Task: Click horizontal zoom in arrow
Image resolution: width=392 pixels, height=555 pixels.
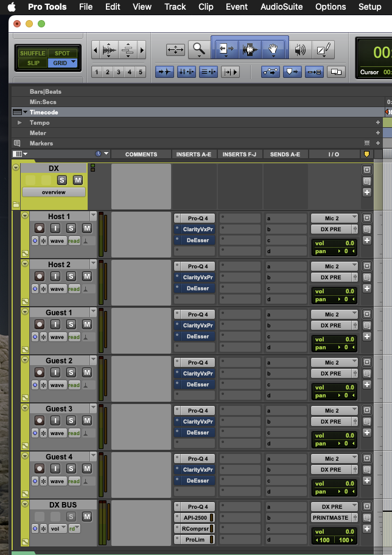Action: tap(142, 51)
